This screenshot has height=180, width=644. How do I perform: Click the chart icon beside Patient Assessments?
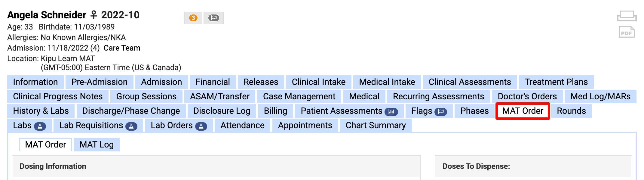pyautogui.click(x=391, y=112)
